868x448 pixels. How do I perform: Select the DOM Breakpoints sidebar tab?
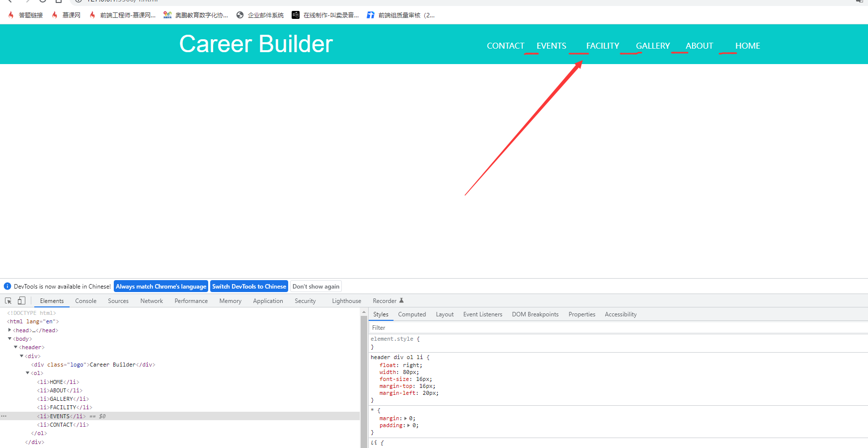click(x=535, y=314)
